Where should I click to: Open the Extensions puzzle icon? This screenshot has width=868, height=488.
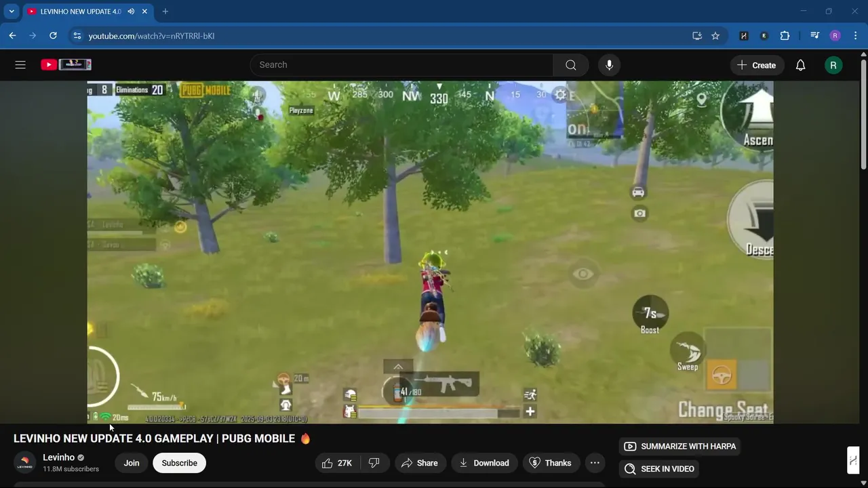[x=785, y=36]
